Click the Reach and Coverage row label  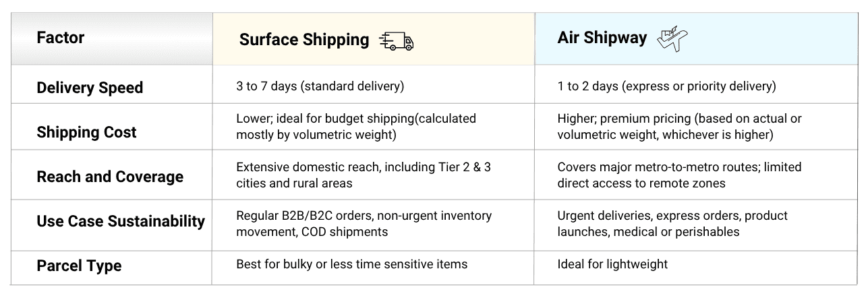[x=110, y=177]
